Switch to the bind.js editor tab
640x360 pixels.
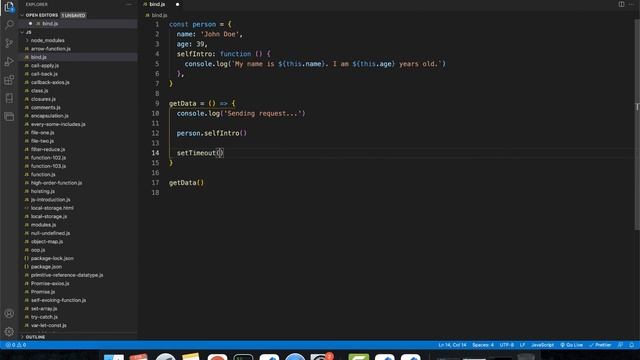click(157, 4)
